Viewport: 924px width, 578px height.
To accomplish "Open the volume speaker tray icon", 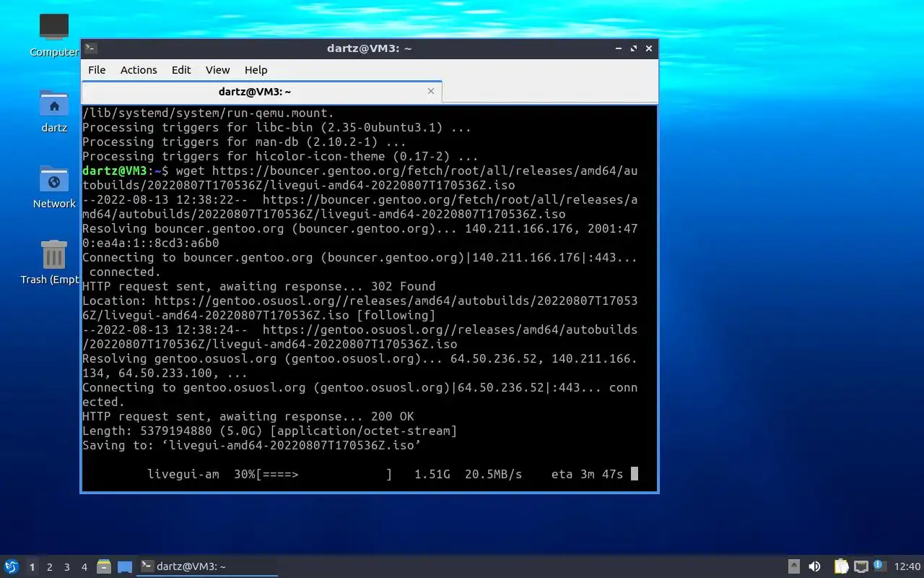I will pos(814,566).
